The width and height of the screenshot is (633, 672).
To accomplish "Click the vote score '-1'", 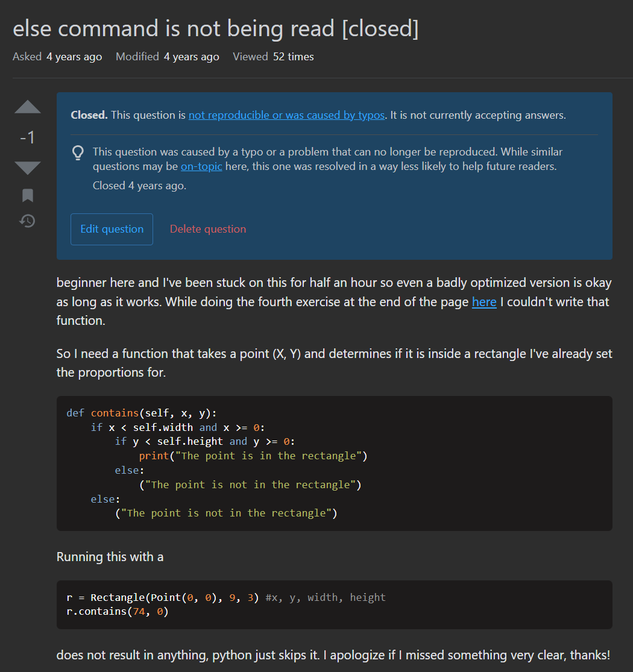I will 27,137.
